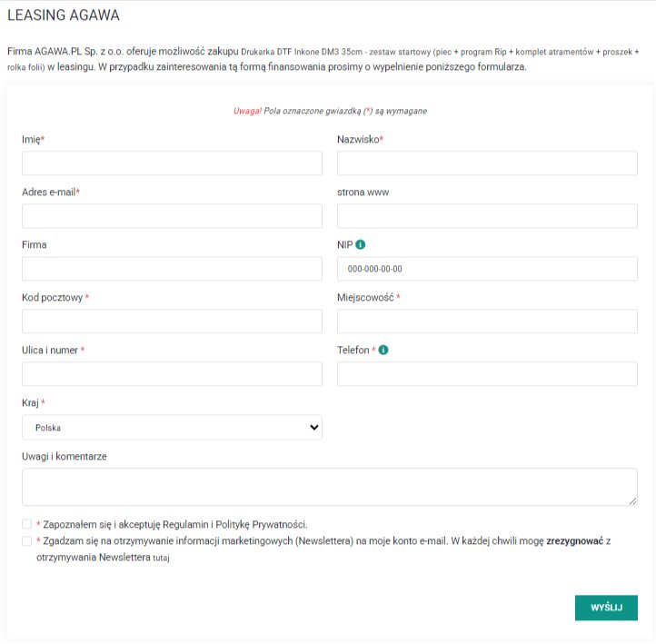The height and width of the screenshot is (644, 656).
Task: Click the WYŚLIJ submit button
Action: (606, 608)
